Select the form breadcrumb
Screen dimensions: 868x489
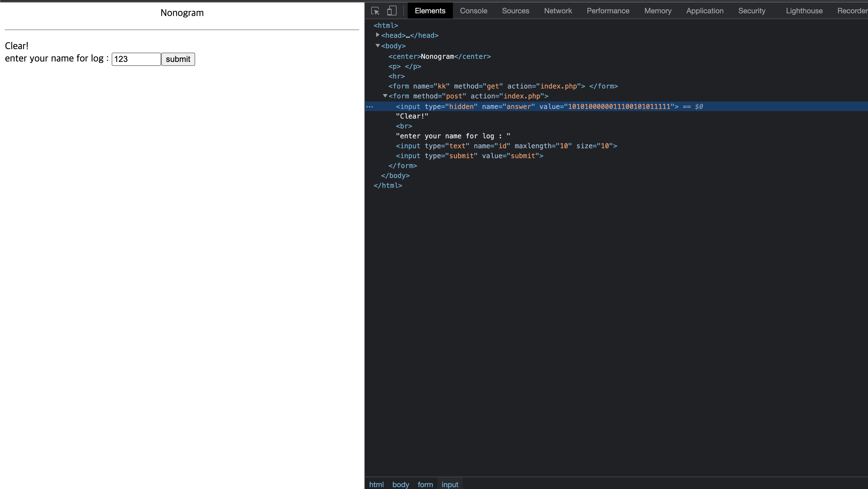click(x=425, y=484)
